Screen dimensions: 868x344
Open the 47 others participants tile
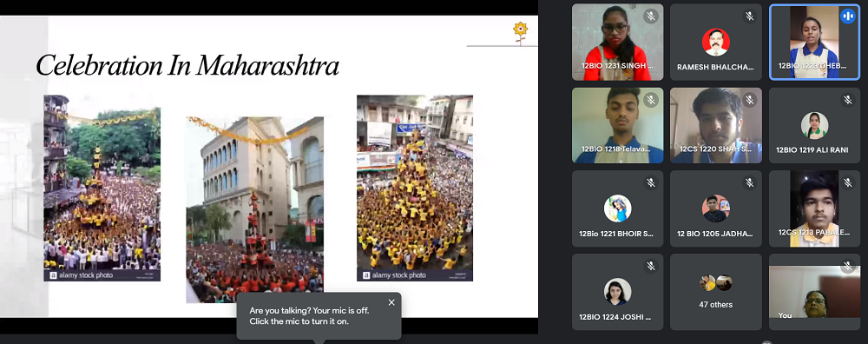click(716, 292)
